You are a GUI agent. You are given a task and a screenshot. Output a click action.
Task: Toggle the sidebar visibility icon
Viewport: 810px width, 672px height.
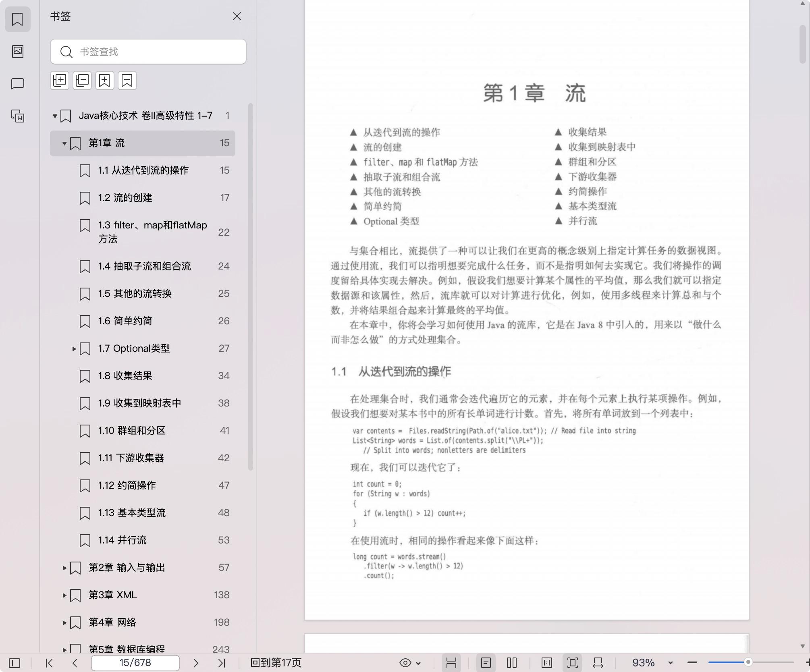pyautogui.click(x=15, y=663)
